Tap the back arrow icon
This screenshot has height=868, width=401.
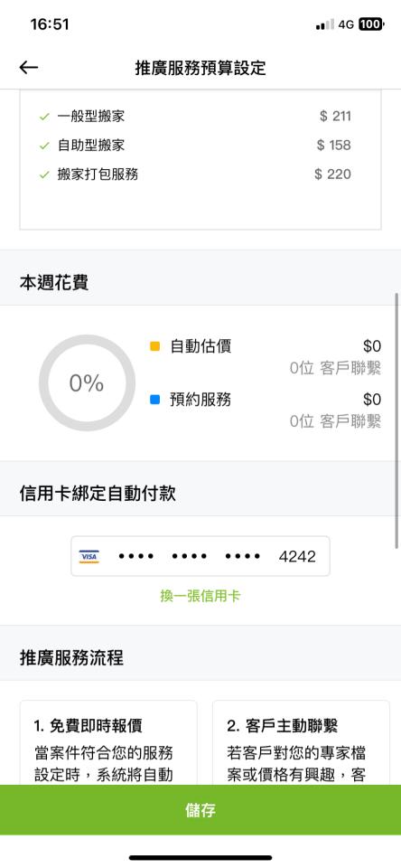coord(29,68)
